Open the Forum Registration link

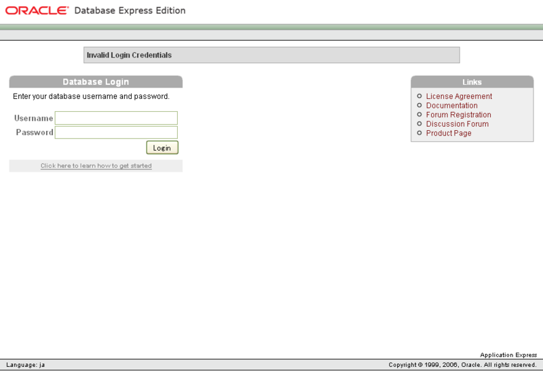(458, 115)
